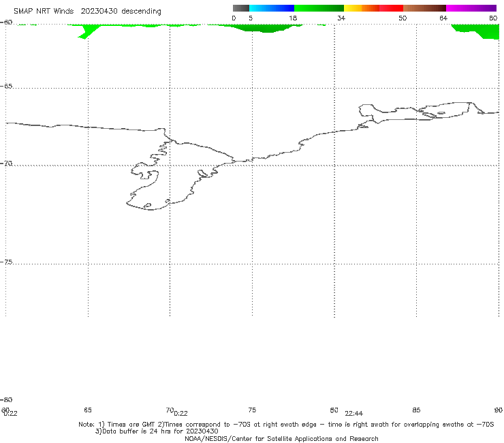The image size is (504, 443).
Task: Click the color bar scale label '5'
Action: coord(251,18)
